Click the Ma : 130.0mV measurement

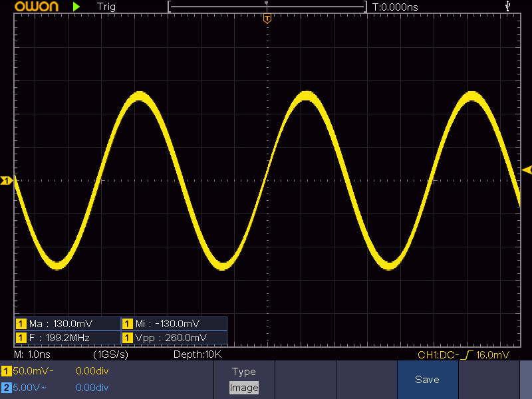point(68,324)
